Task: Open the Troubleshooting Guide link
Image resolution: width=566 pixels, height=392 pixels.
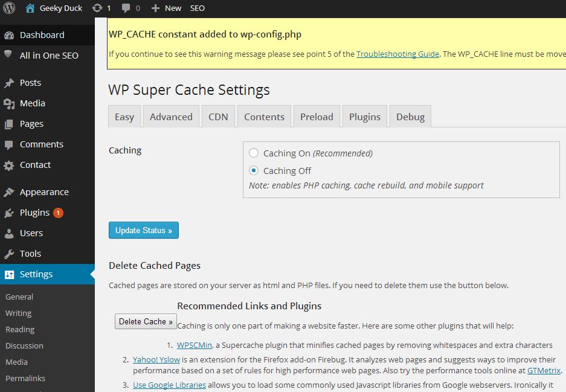Action: tap(398, 54)
